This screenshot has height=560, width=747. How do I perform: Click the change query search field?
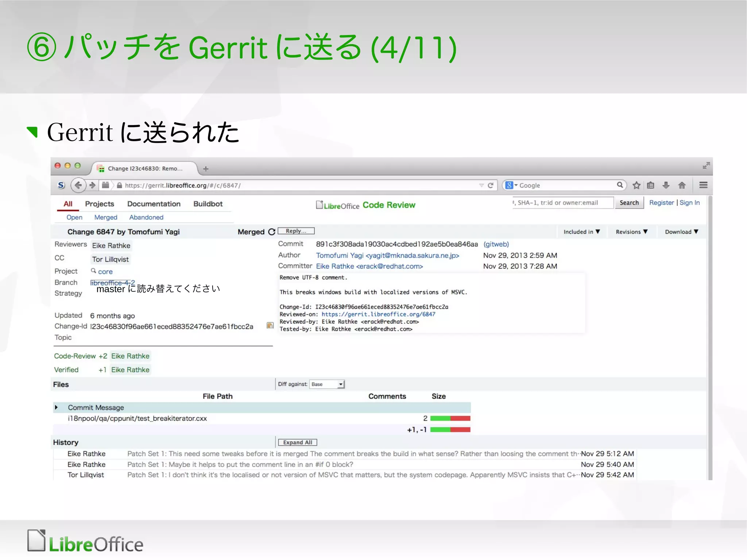pyautogui.click(x=562, y=203)
